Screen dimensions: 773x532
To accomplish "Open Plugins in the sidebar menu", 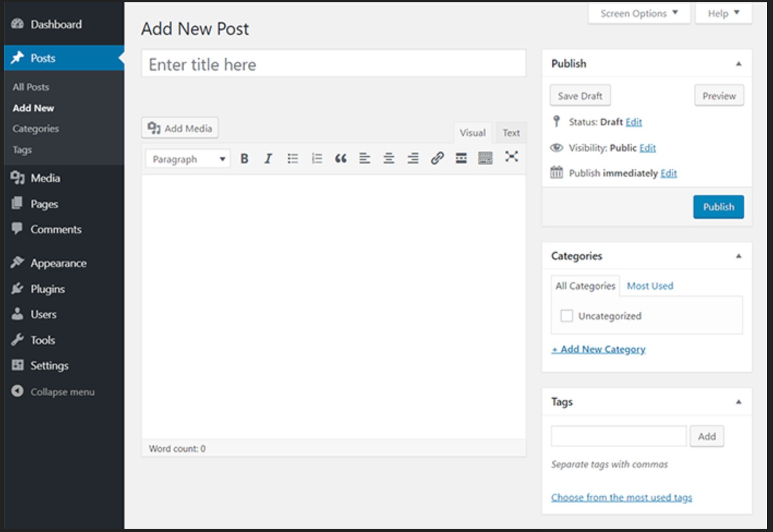I will coord(47,289).
